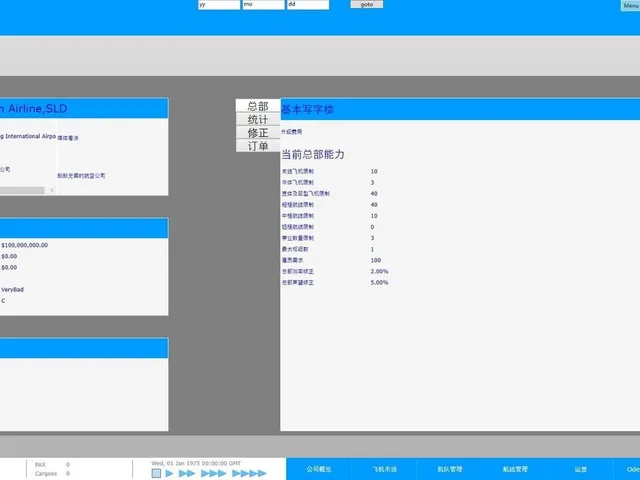Open the 航线管理 bottom menu
The width and height of the screenshot is (640, 480).
(515, 469)
